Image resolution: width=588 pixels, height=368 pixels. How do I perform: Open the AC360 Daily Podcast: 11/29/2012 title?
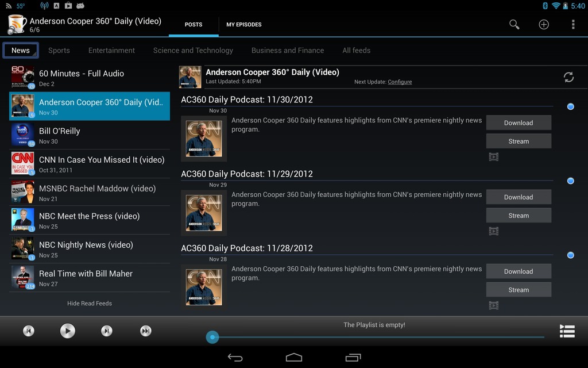(x=247, y=174)
